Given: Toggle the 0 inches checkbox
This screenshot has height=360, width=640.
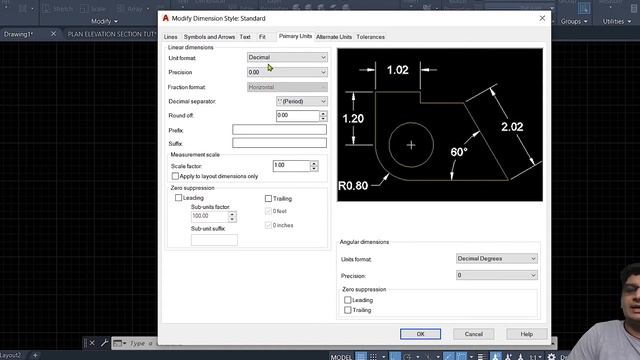Looking at the screenshot, I should [268, 225].
